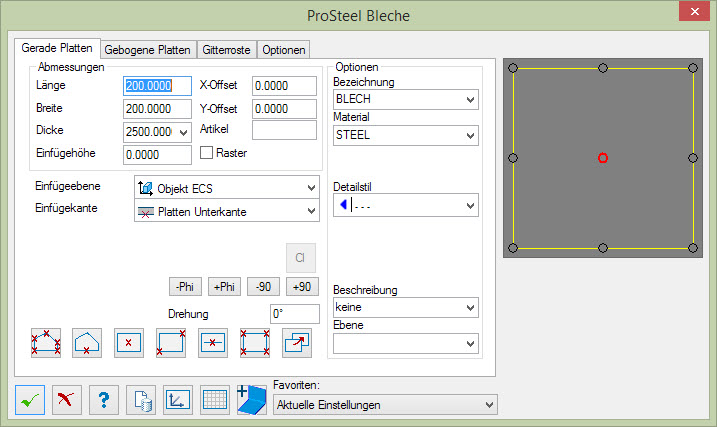The width and height of the screenshot is (717, 427).
Task: Select the top-right corner insertion point in preview
Action: tap(693, 68)
